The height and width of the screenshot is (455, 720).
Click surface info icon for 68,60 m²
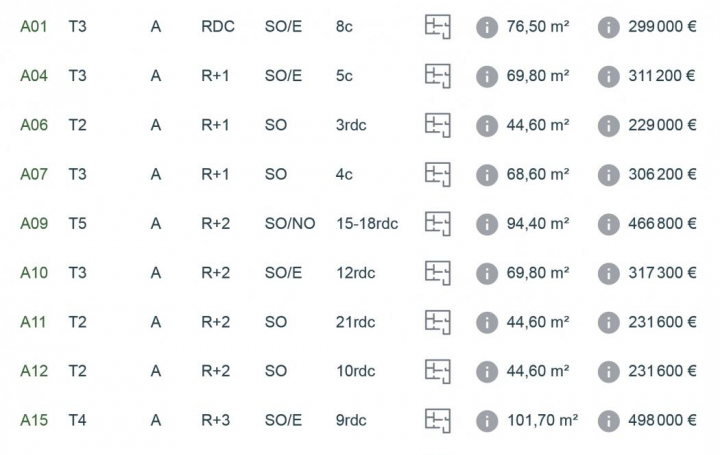point(487,175)
